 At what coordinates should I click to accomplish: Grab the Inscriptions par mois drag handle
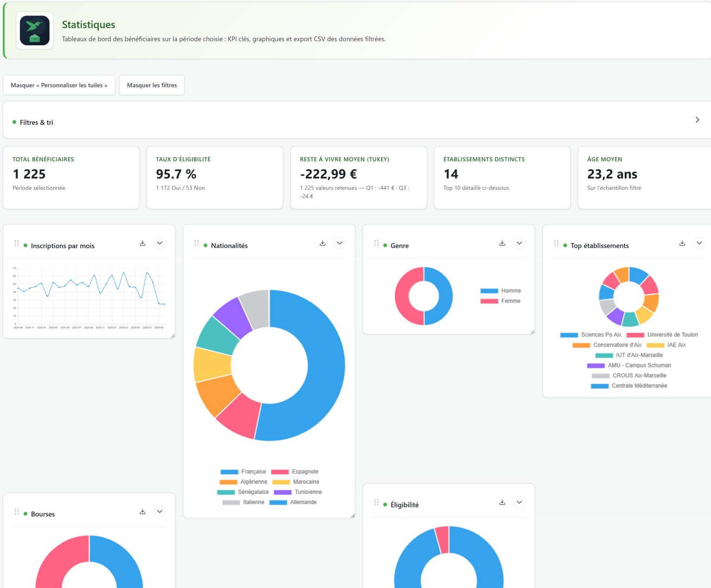[x=17, y=243]
